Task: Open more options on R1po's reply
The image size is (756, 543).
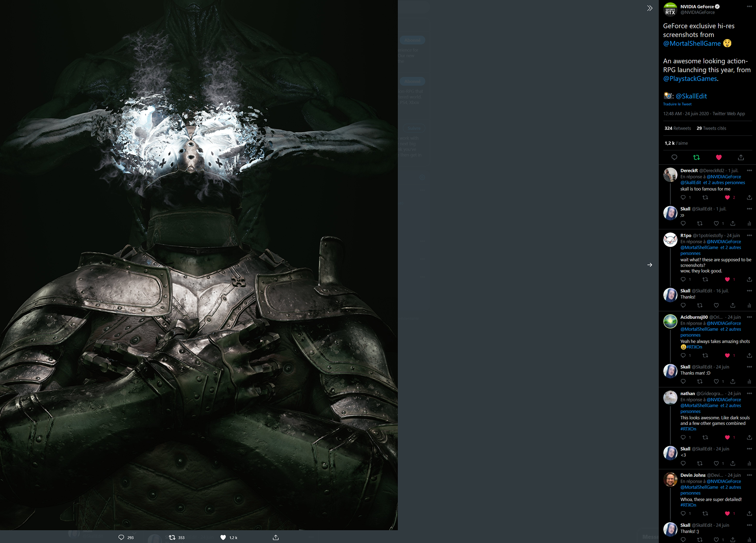Action: click(x=749, y=236)
